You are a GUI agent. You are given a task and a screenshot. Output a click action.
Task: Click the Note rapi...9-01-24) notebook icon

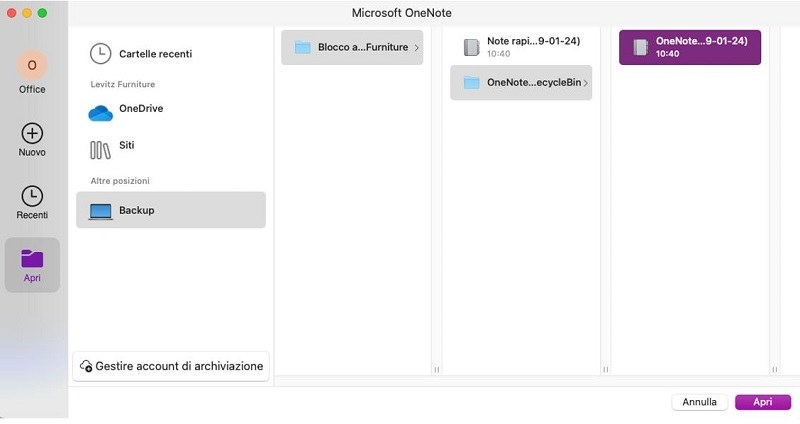[471, 47]
